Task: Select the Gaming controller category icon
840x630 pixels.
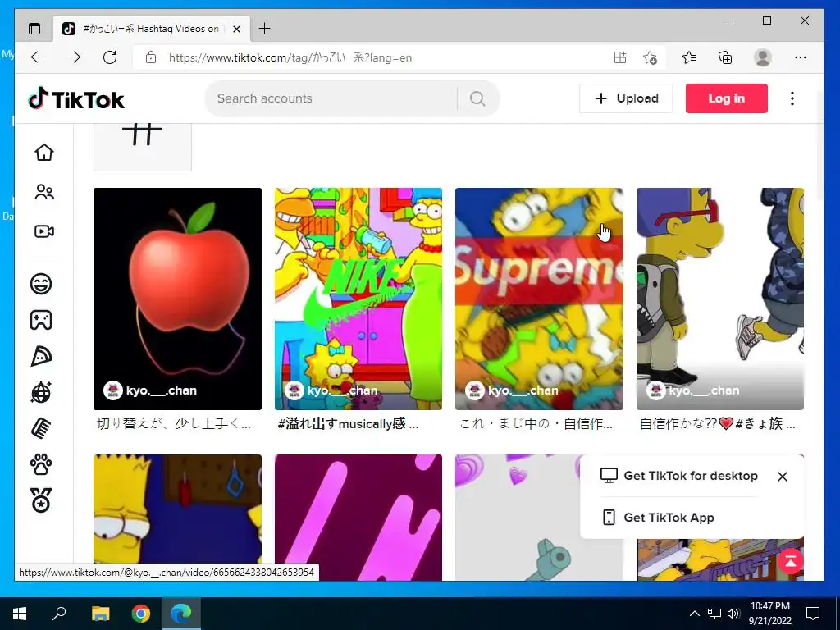Action: (x=41, y=320)
